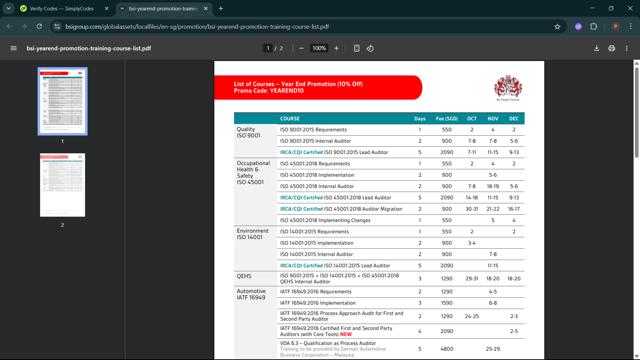Click ISO 14001:2015 Requirements course

(314, 231)
